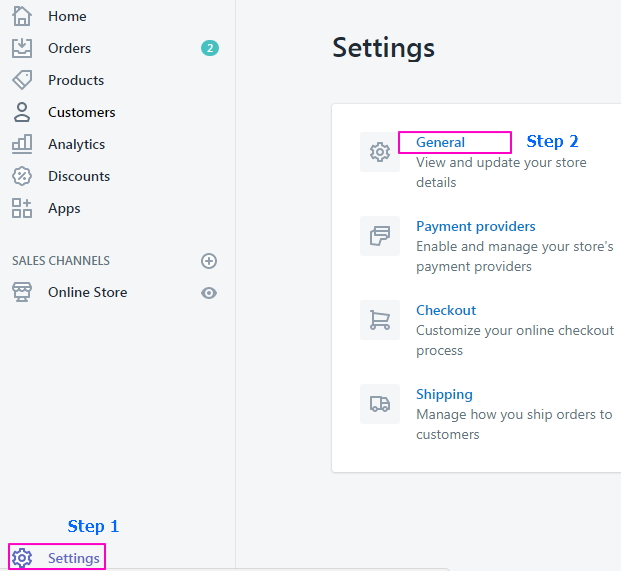
Task: Click the Home house icon in sidebar
Action: pyautogui.click(x=22, y=16)
